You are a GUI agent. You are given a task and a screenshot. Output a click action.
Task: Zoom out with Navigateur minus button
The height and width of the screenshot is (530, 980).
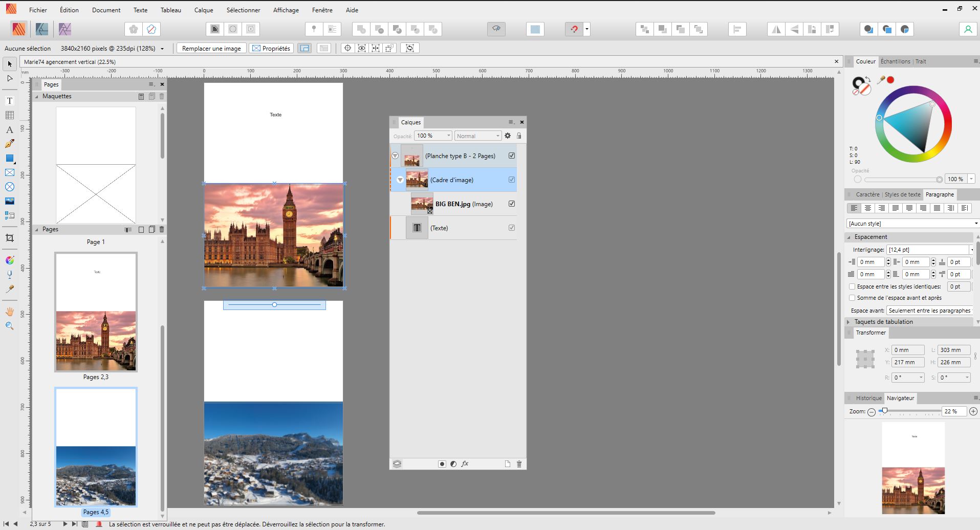coord(872,411)
